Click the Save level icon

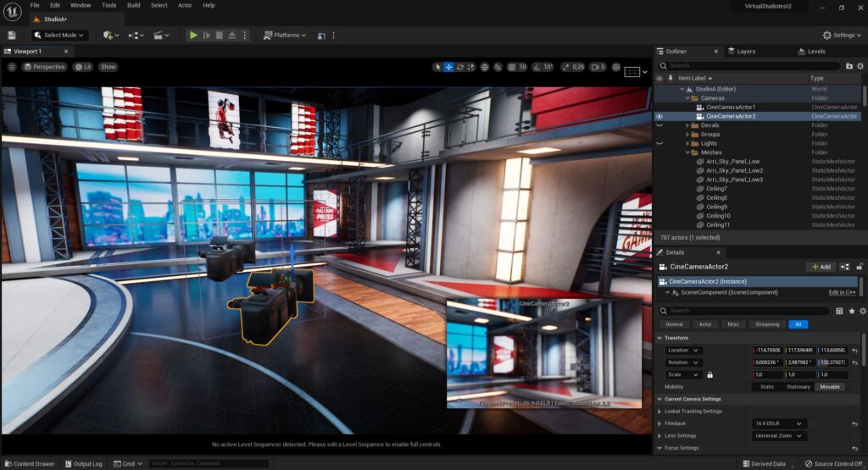(12, 36)
